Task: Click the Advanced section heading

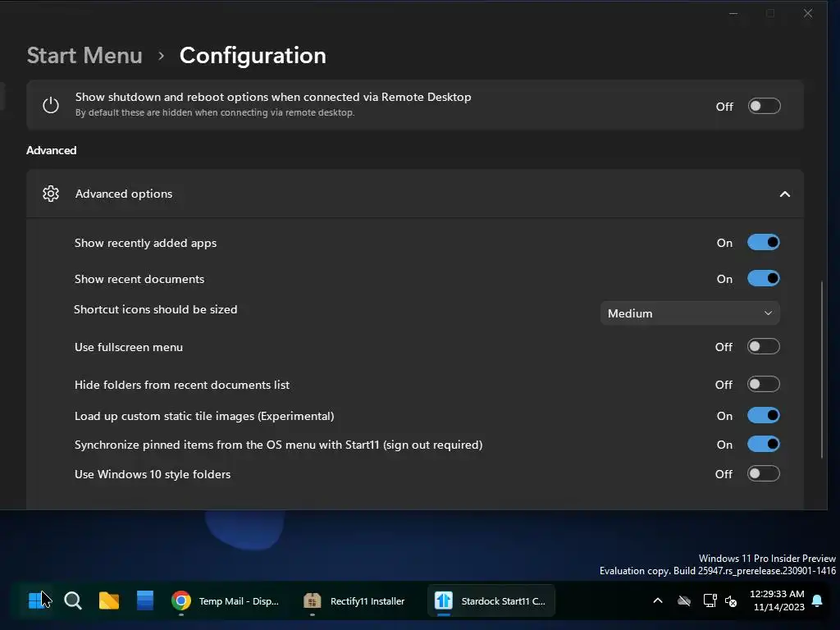Action: (52, 150)
